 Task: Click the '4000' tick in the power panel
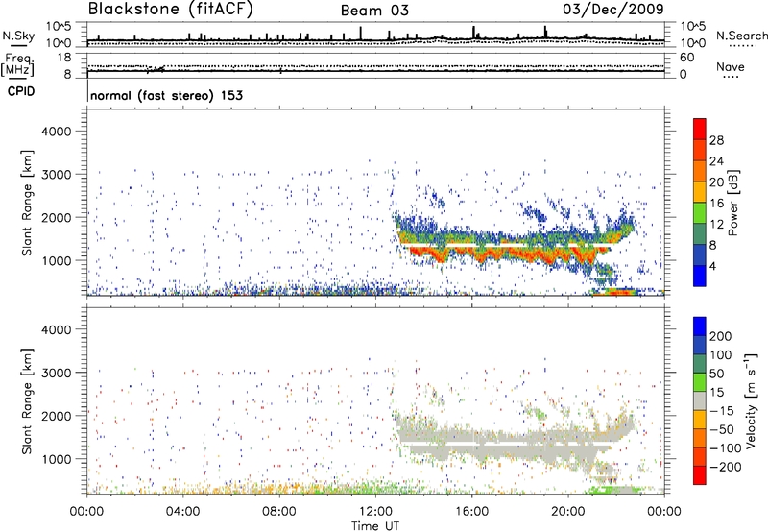(56, 132)
